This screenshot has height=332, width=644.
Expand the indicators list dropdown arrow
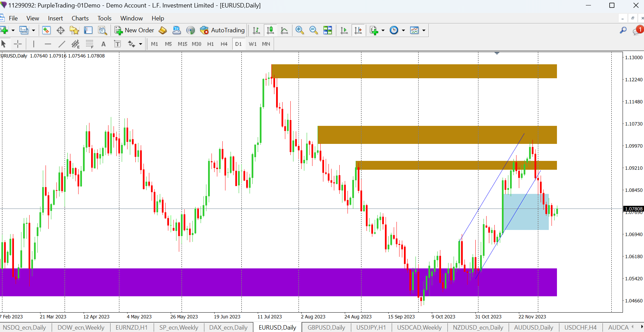click(x=383, y=30)
